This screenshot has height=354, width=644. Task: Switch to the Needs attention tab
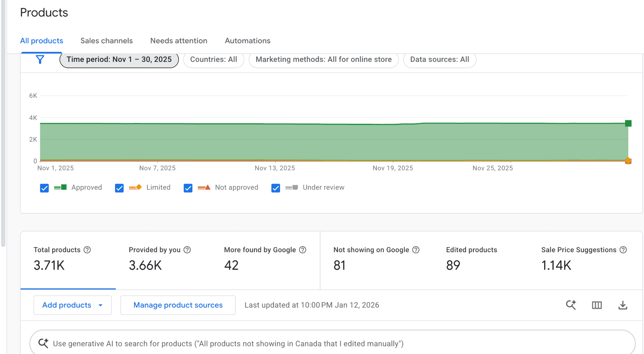tap(179, 41)
